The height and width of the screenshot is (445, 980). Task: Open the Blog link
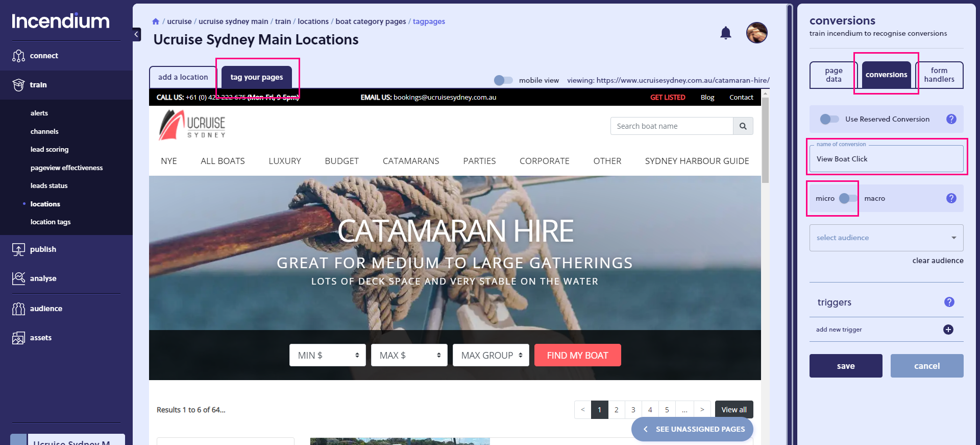(707, 98)
